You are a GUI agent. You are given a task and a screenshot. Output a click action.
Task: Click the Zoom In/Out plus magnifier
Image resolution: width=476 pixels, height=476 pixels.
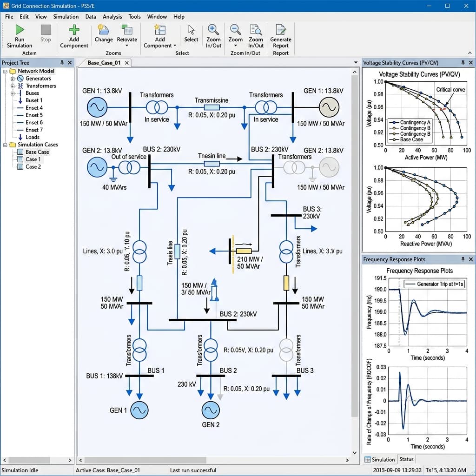[x=213, y=29]
